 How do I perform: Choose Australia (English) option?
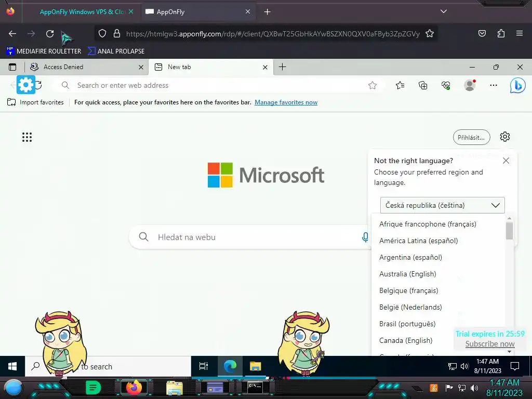(x=438, y=274)
